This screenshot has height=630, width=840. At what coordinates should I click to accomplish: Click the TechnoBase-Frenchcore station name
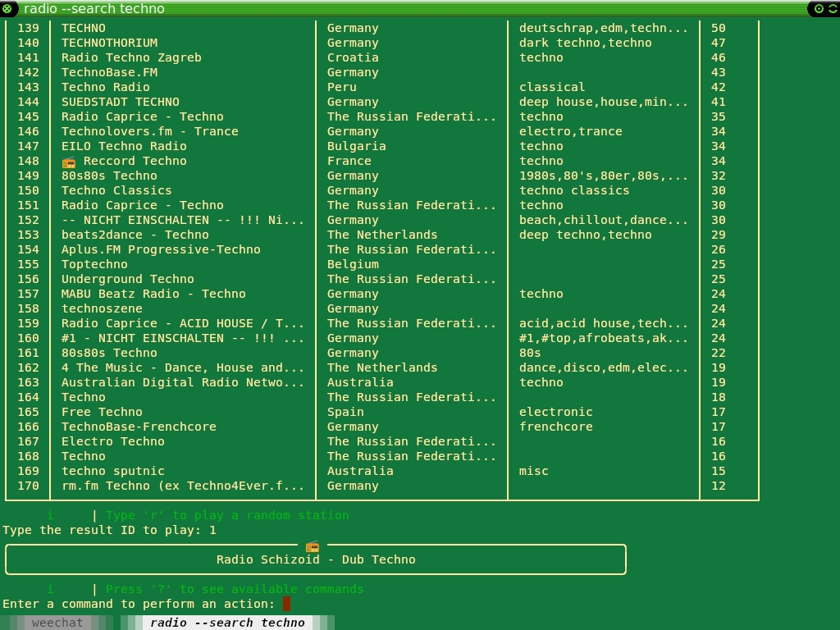(139, 427)
